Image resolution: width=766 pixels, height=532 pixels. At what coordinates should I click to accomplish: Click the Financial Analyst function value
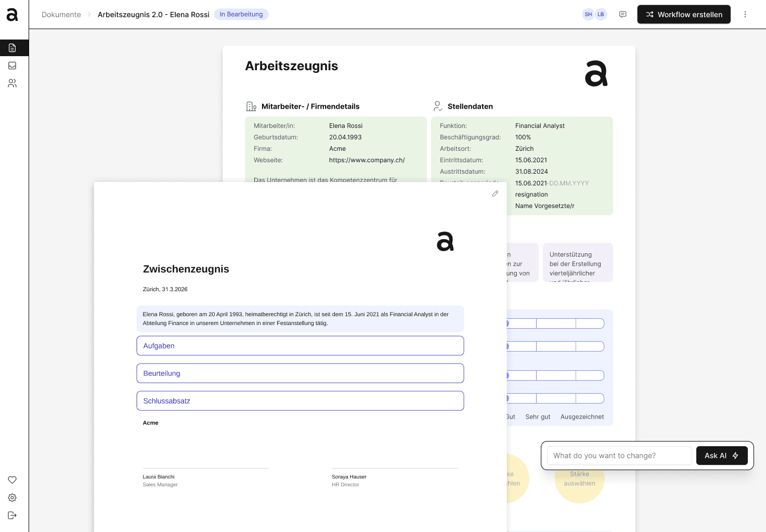(x=540, y=126)
